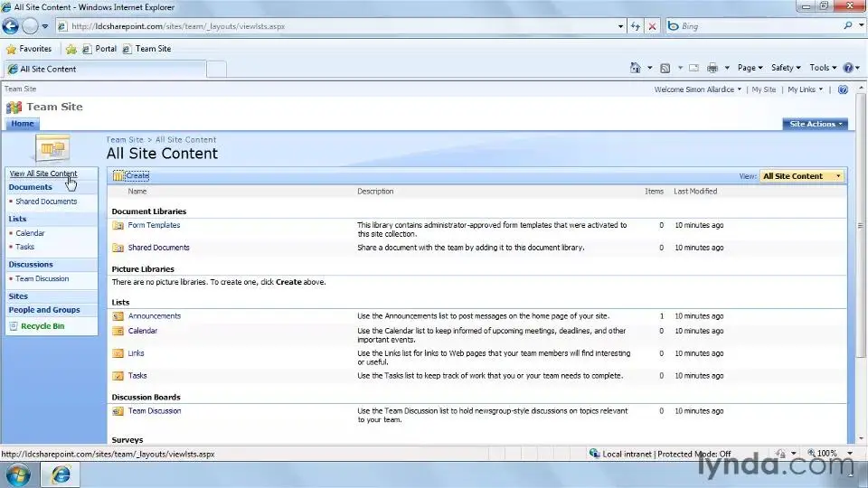Viewport: 868px width, 488px height.
Task: Click the Refresh icon beside address bar
Action: pyautogui.click(x=635, y=26)
